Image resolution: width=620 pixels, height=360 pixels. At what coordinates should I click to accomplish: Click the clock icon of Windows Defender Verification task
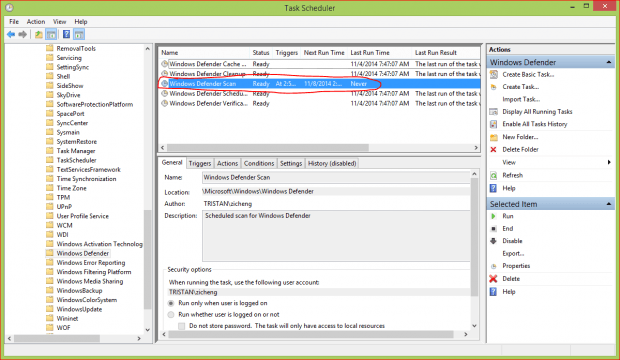164,103
